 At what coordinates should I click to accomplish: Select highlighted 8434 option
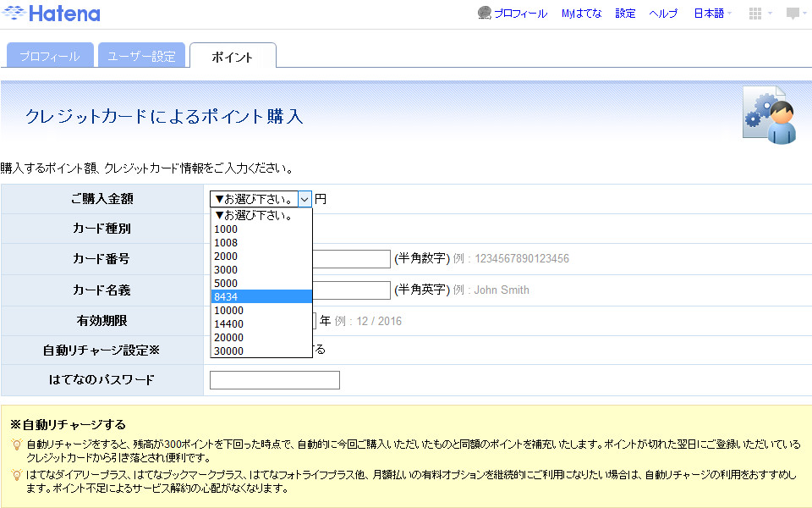pos(261,296)
